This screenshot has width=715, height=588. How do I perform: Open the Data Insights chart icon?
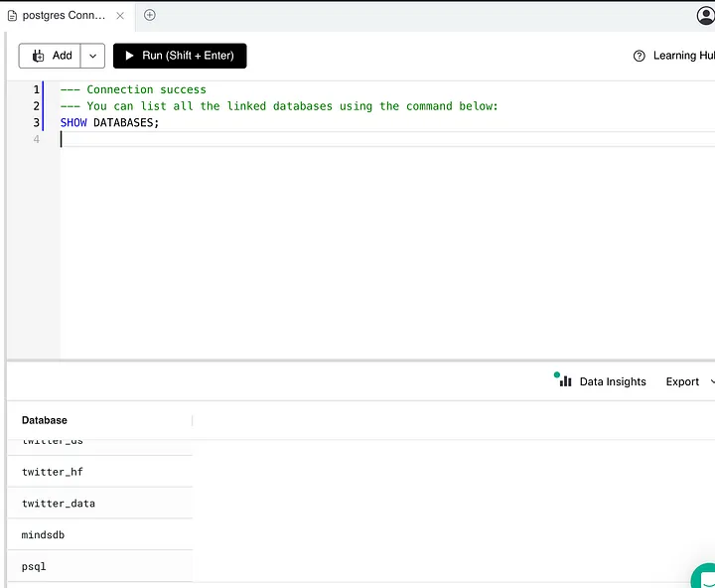point(564,380)
